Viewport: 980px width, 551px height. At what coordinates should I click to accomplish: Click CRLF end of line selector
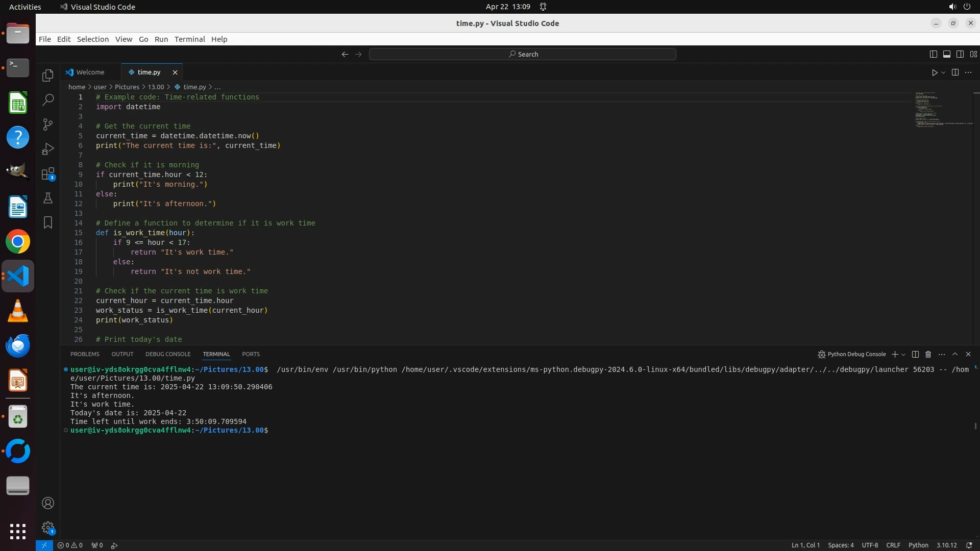tap(893, 545)
